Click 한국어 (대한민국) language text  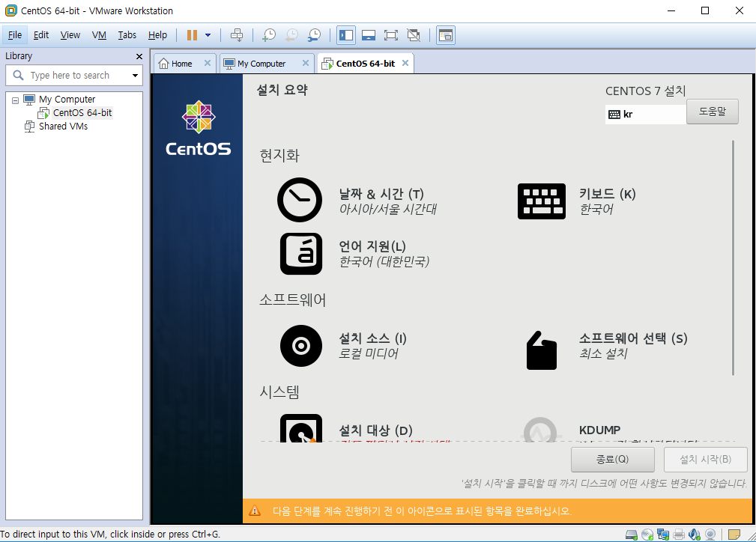(x=384, y=261)
